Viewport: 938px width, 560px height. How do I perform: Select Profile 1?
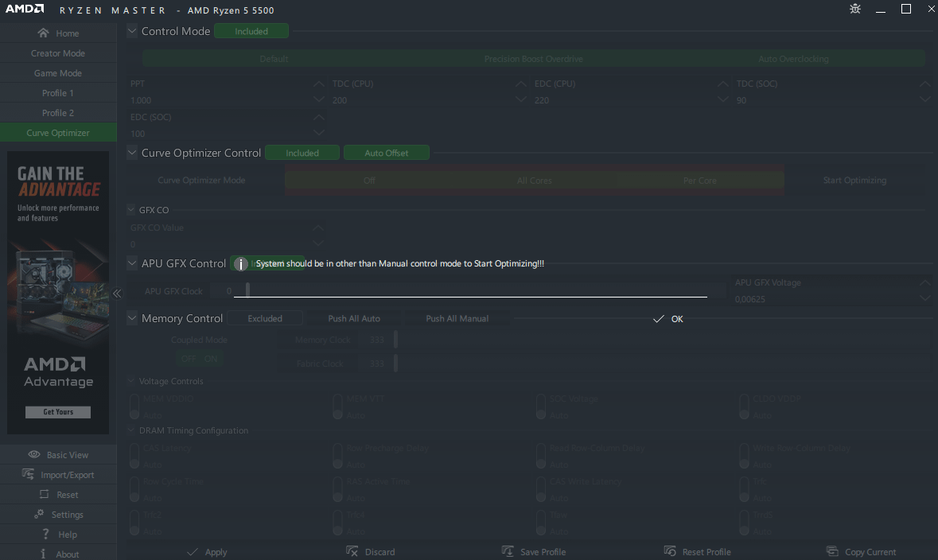pyautogui.click(x=58, y=93)
